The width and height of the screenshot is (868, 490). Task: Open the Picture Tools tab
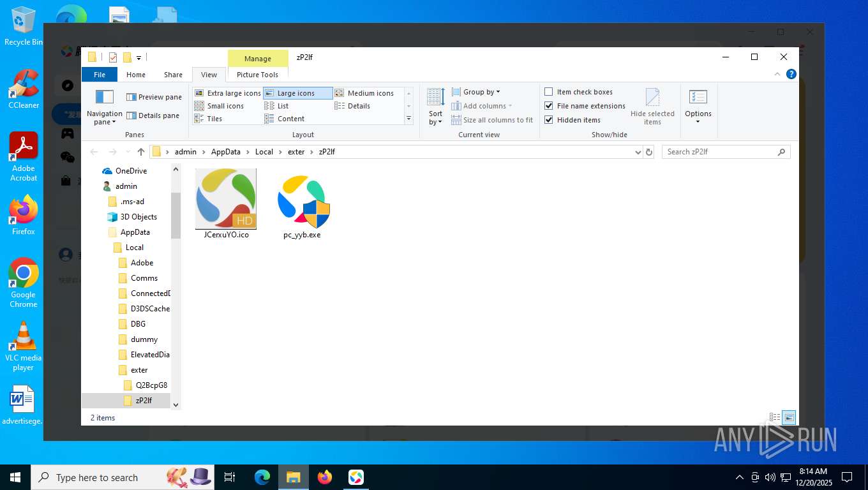[257, 75]
